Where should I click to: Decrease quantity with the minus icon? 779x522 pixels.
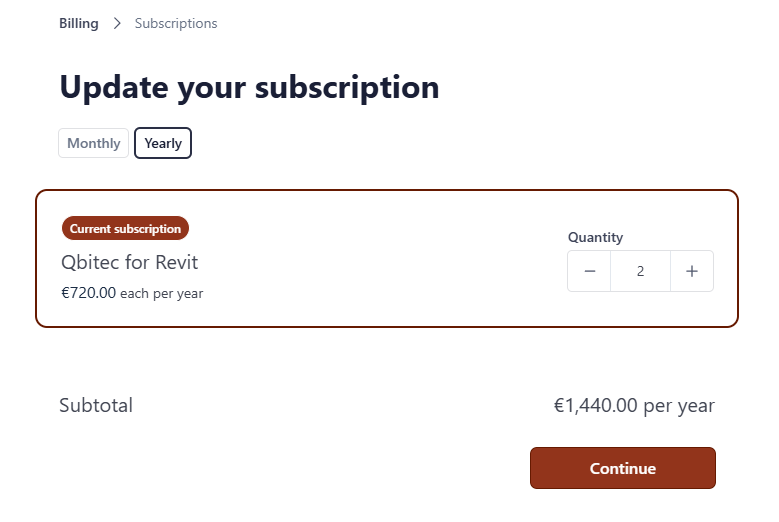coord(590,271)
